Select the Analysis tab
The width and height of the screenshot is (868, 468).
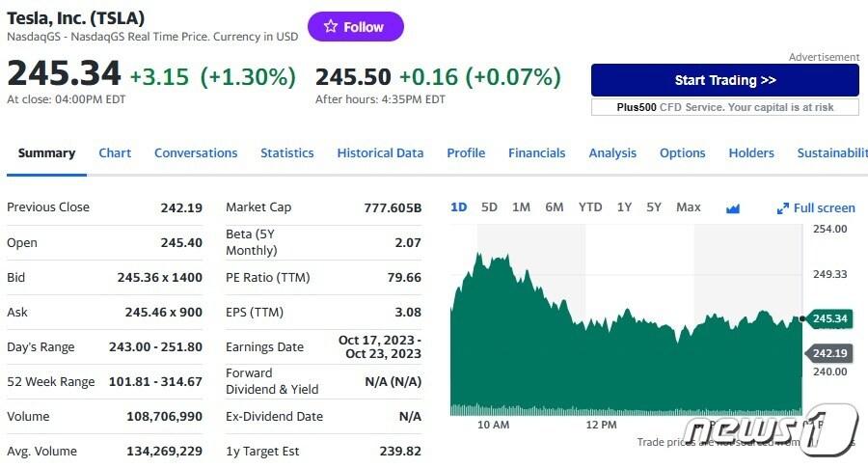(x=612, y=152)
